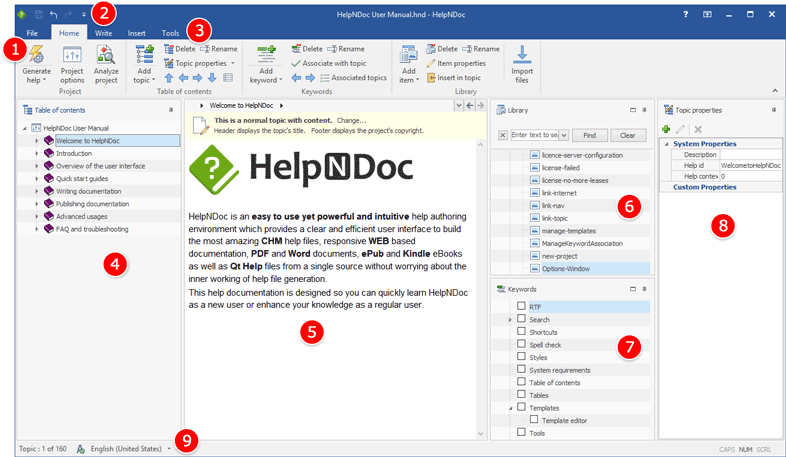Check the Tables keyword checkbox

coord(521,394)
